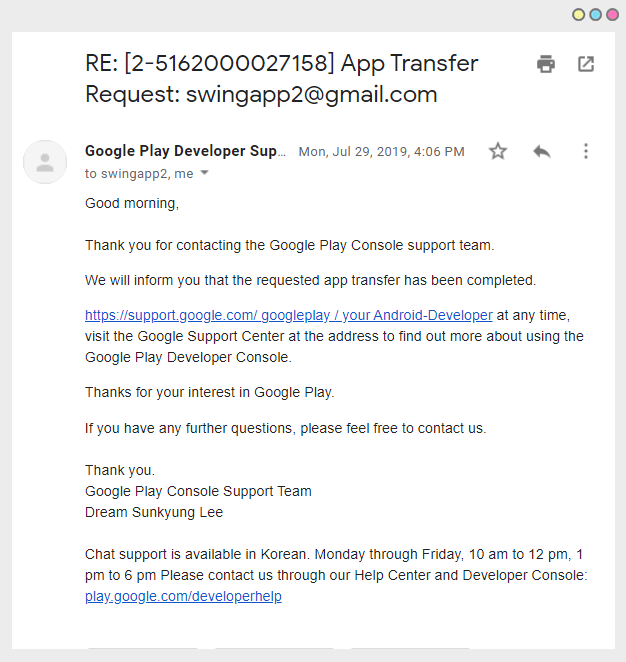The image size is (626, 662).
Task: Click the "Good morning," greeting line
Action: 132,203
